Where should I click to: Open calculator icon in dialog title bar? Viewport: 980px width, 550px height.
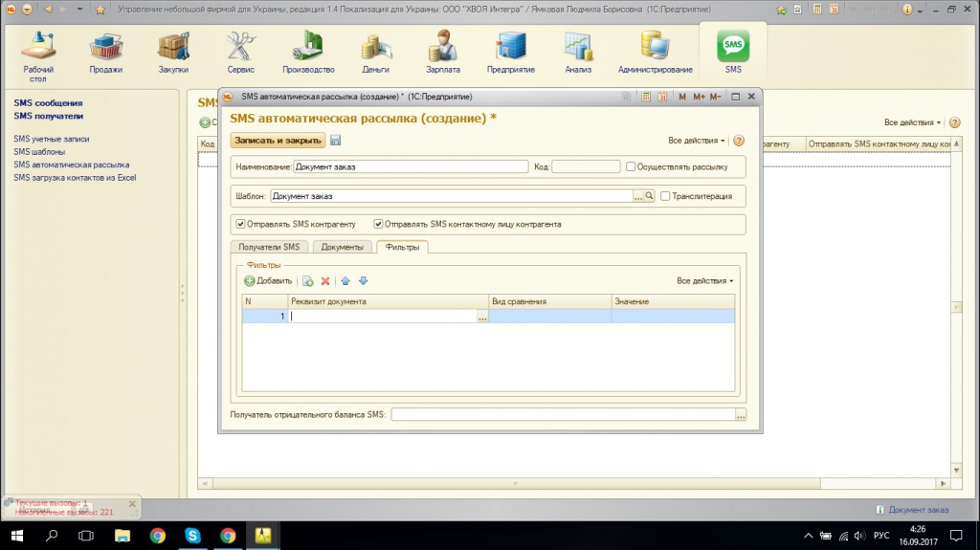coord(646,97)
